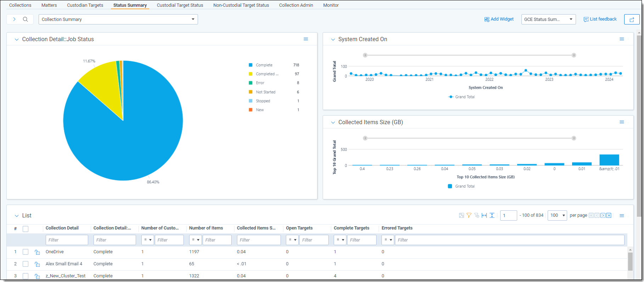Open the 100 per page dropdown
The image size is (644, 282).
click(x=557, y=215)
